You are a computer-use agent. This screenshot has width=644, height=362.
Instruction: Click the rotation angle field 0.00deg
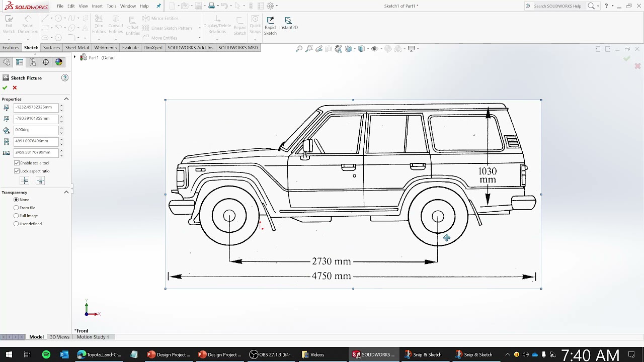(x=36, y=130)
